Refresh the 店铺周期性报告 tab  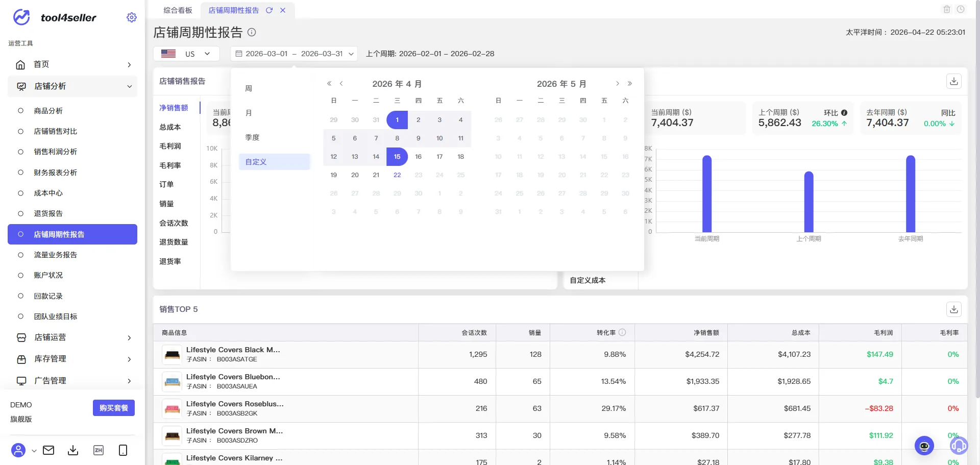pyautogui.click(x=269, y=10)
